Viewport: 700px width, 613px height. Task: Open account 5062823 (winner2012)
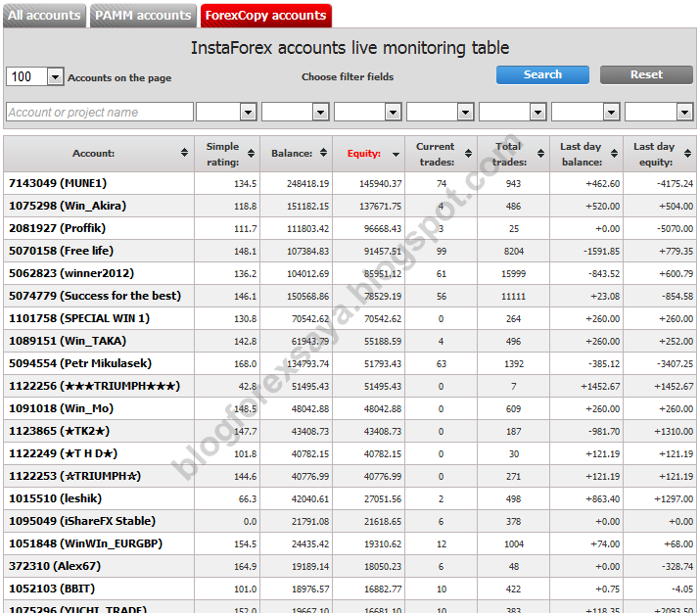click(x=71, y=273)
